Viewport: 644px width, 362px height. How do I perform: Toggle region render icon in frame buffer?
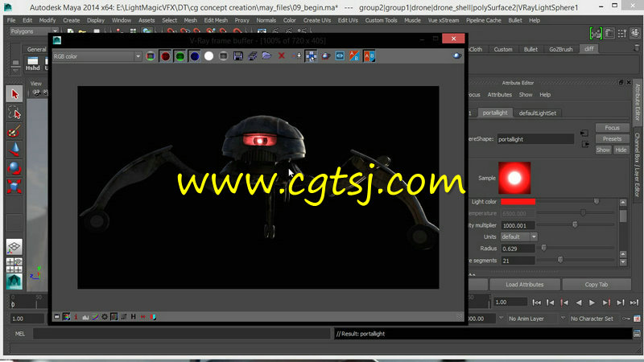coord(311,56)
